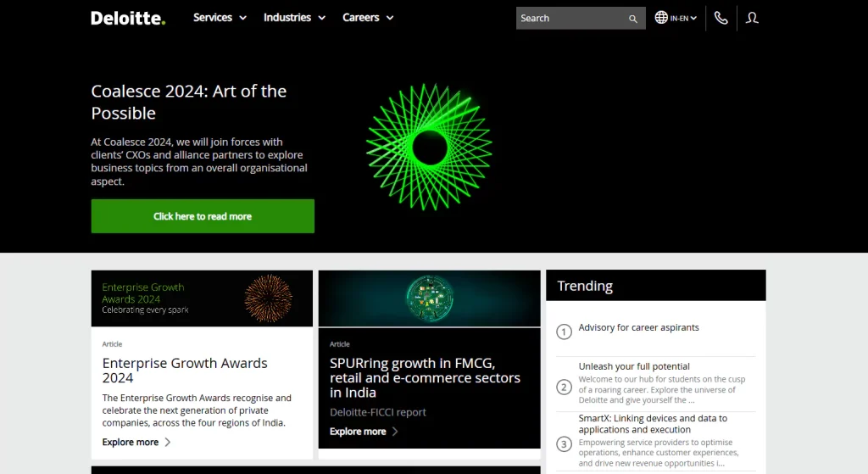Image resolution: width=868 pixels, height=474 pixels.
Task: Click the 'Coalesce 2024: Art of the Possible' heading
Action: (x=189, y=102)
